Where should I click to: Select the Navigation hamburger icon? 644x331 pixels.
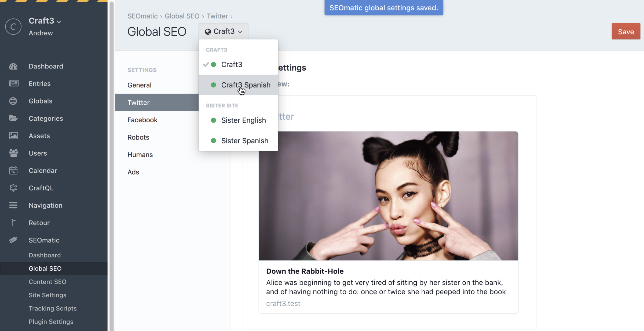click(13, 205)
